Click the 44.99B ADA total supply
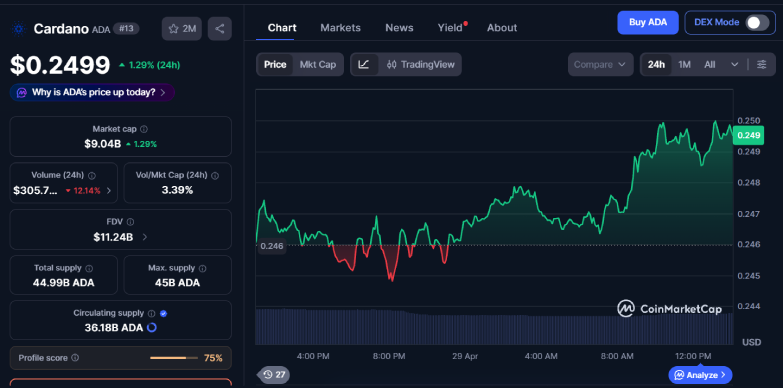 click(x=63, y=283)
